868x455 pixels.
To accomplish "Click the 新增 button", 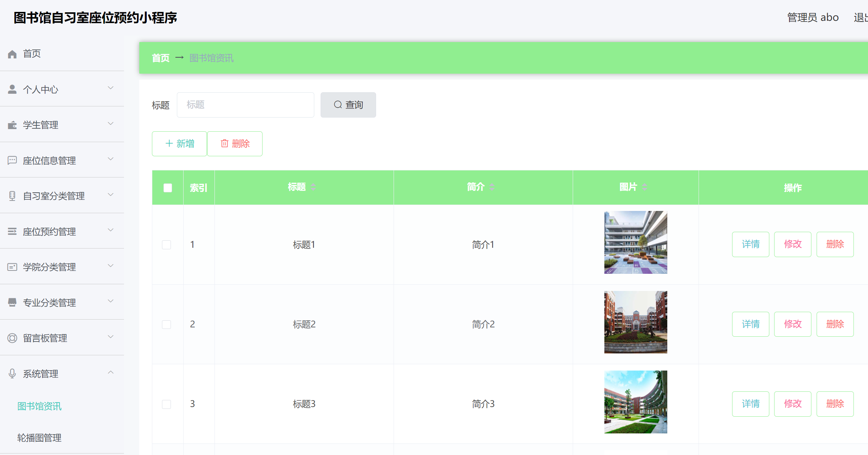I will coord(179,144).
